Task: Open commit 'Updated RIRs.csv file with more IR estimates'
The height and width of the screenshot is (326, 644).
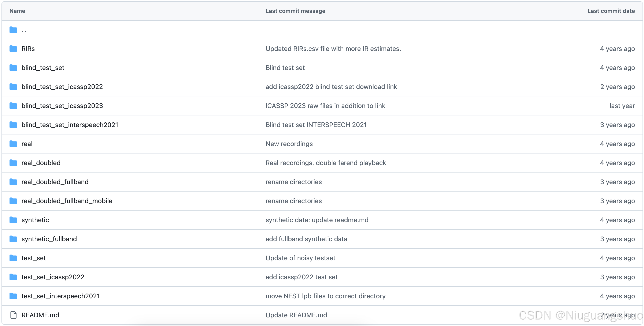Action: coord(333,49)
